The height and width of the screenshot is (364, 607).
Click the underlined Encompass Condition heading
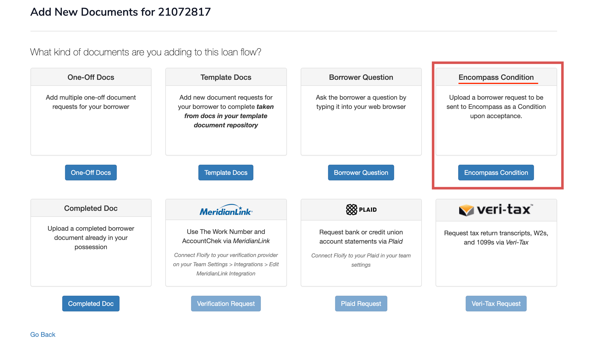[496, 77]
